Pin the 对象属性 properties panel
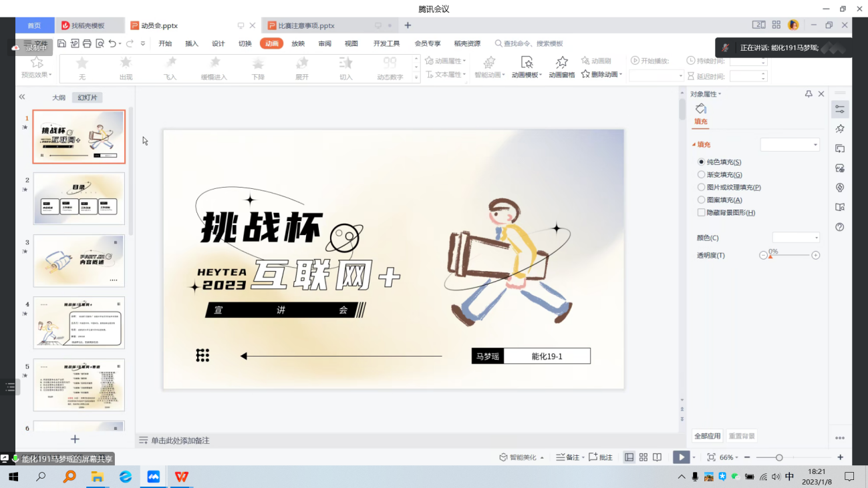Image resolution: width=868 pixels, height=488 pixels. pyautogui.click(x=809, y=94)
